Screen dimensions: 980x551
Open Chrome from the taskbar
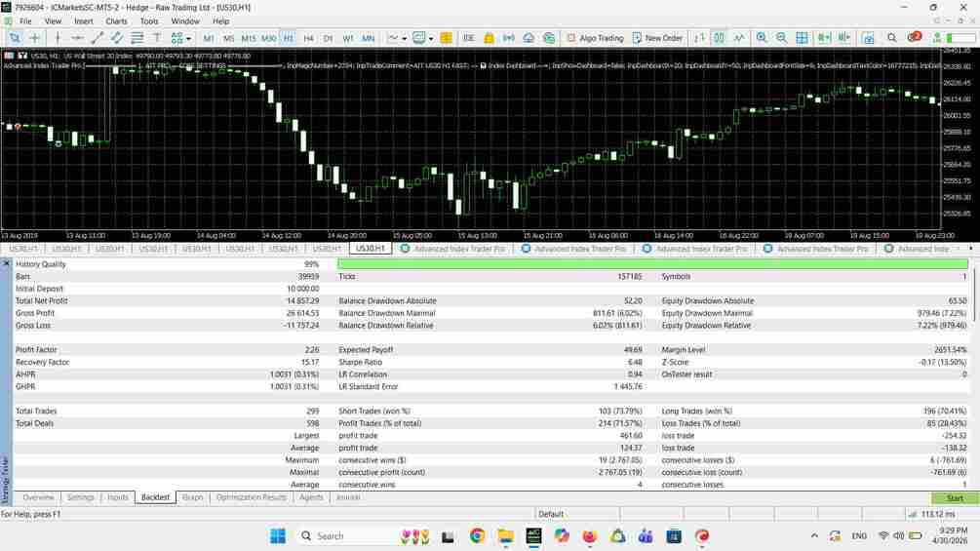click(478, 536)
